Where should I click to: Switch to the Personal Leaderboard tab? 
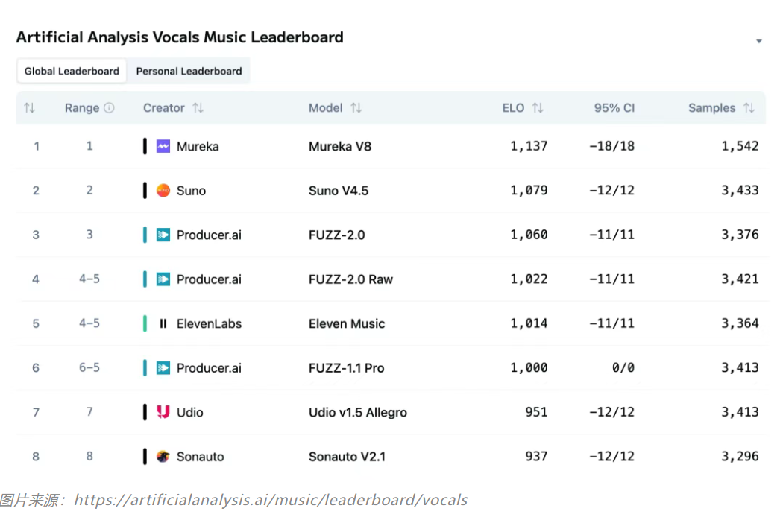[x=189, y=72]
